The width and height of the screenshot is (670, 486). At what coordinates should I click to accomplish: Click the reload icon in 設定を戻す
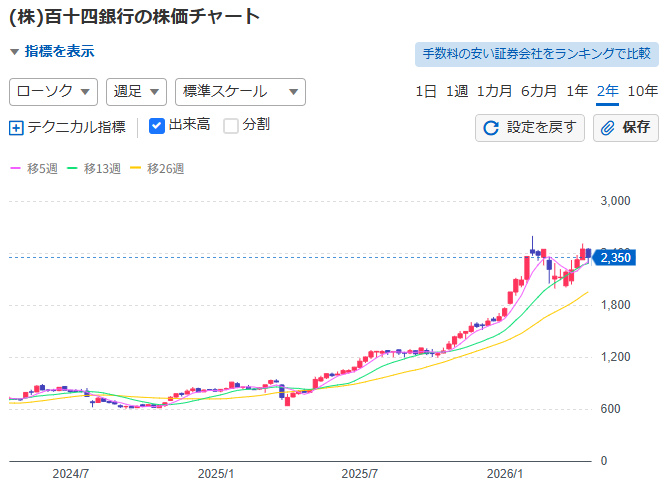pos(491,128)
